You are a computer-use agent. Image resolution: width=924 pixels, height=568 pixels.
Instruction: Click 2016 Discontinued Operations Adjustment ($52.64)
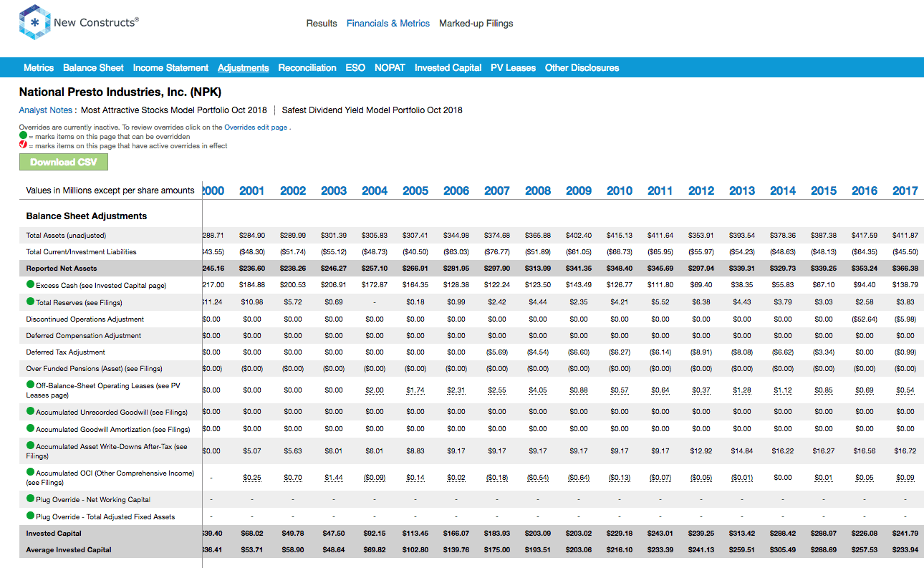coord(865,319)
